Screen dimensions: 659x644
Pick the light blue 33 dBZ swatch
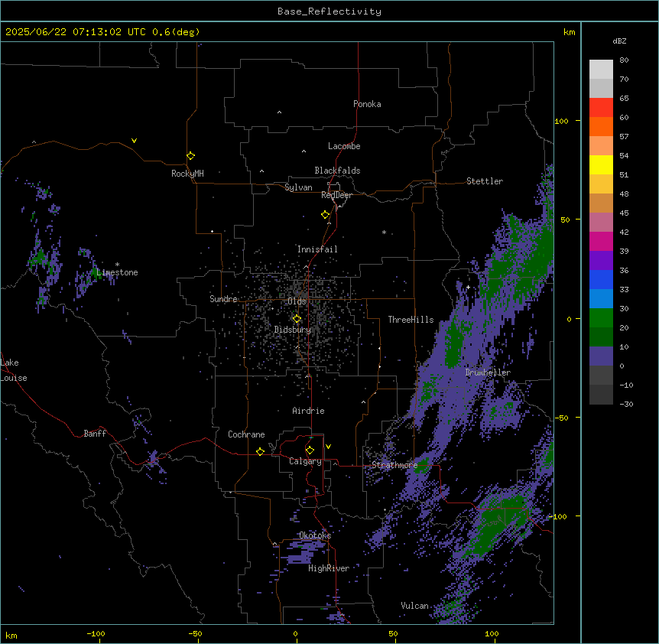coord(601,298)
